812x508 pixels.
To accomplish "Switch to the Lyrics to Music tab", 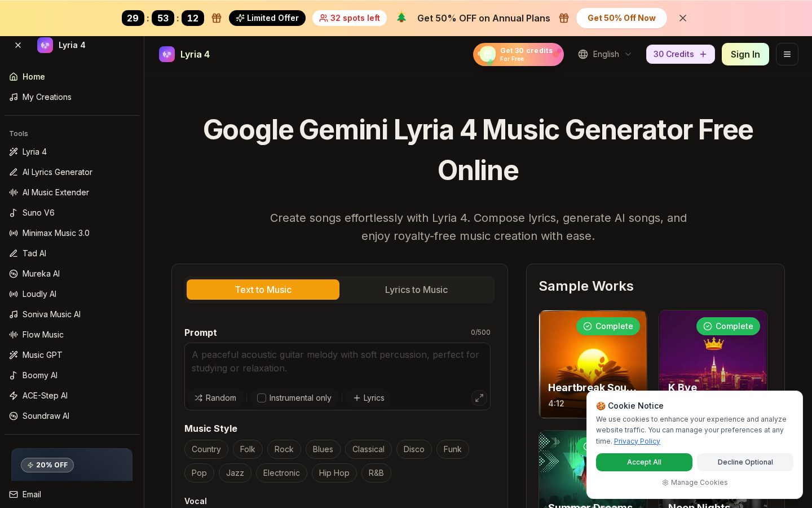I will pyautogui.click(x=416, y=290).
